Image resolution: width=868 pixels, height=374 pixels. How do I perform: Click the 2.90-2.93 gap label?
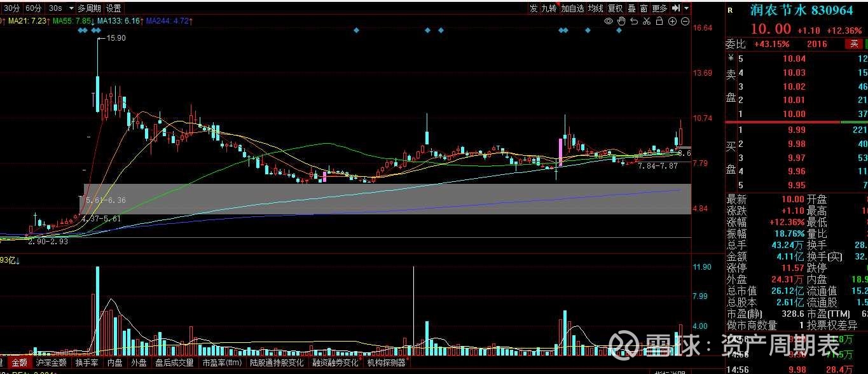click(x=48, y=242)
